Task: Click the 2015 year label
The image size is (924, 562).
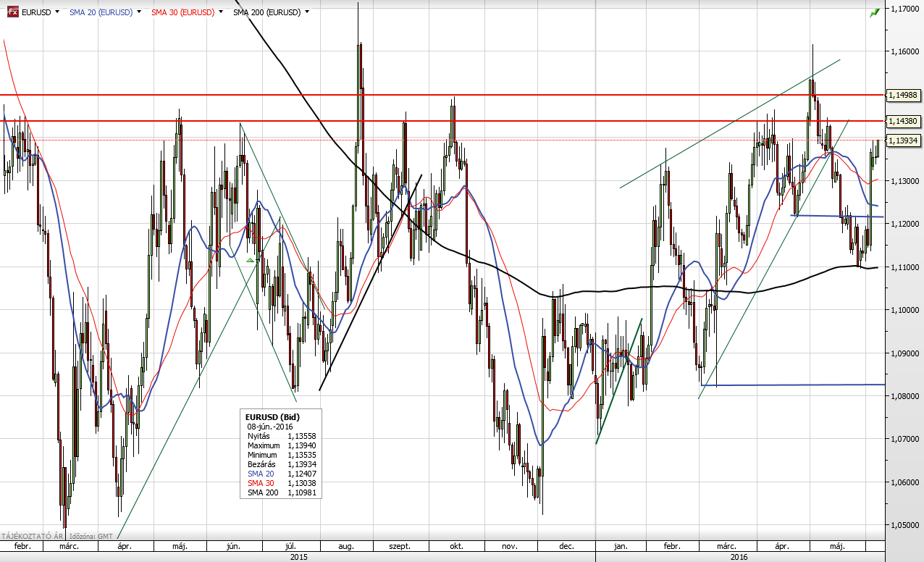Action: (x=299, y=557)
